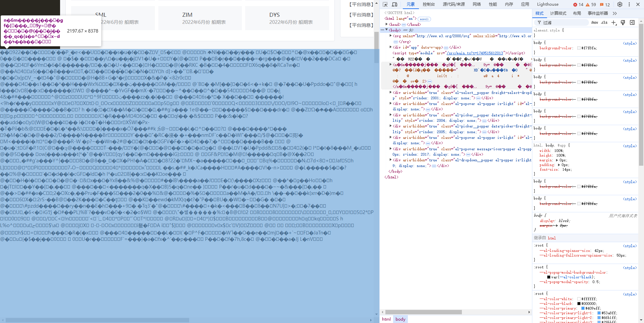This screenshot has height=323, width=644.
Task: Click the element.style rule block
Action: (x=585, y=33)
